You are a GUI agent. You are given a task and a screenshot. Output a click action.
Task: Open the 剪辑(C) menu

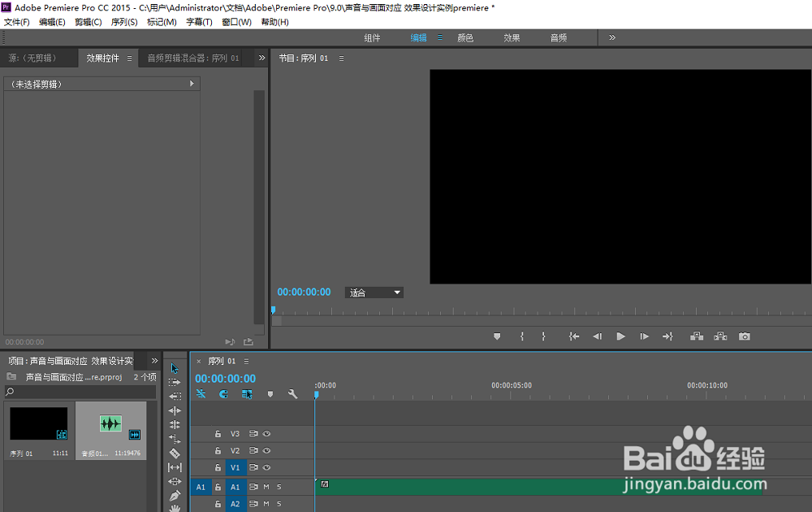[88, 22]
